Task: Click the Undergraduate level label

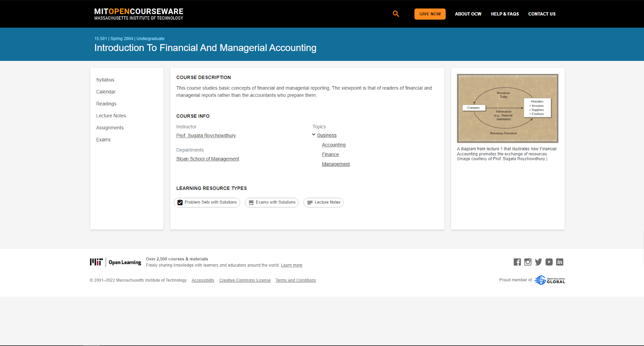Action: (x=151, y=39)
